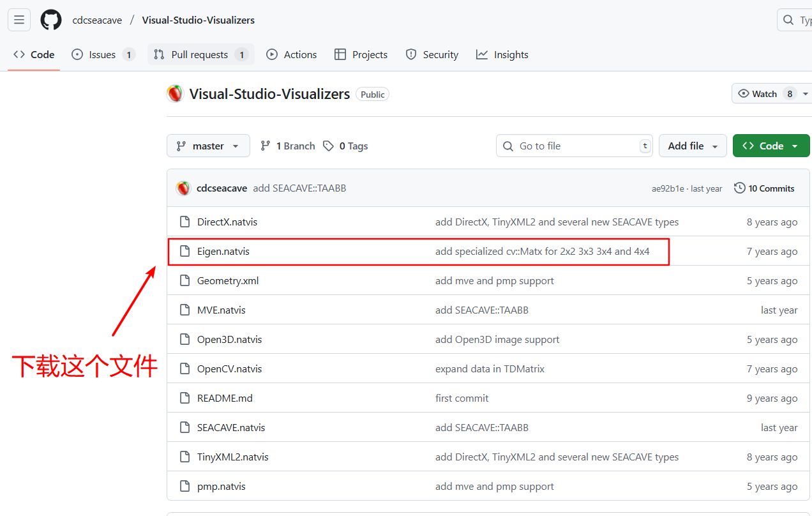Click the repository title Visual-Studio-Visualizers heading
This screenshot has width=812, height=516.
point(270,94)
